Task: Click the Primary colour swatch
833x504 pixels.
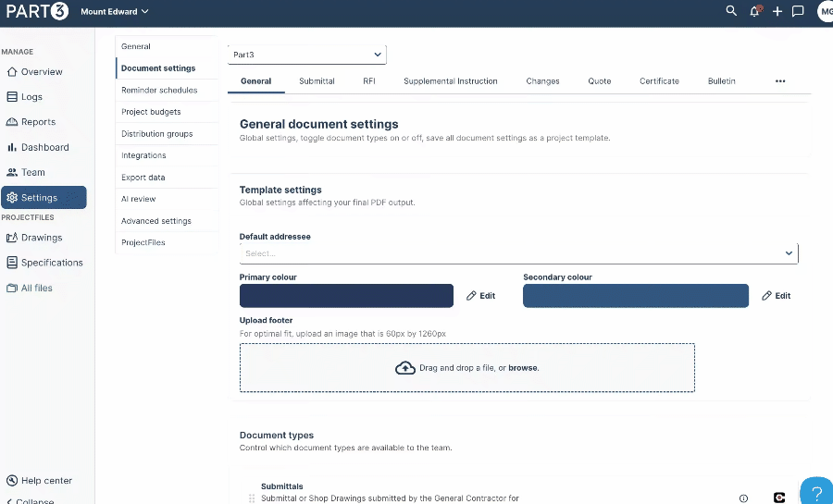Action: click(x=346, y=296)
